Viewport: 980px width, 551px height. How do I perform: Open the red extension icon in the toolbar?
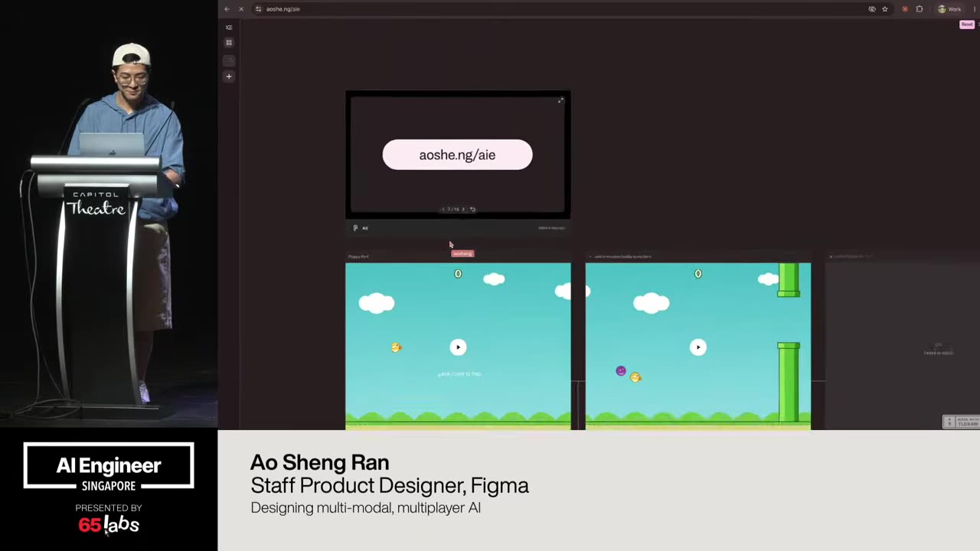[905, 9]
